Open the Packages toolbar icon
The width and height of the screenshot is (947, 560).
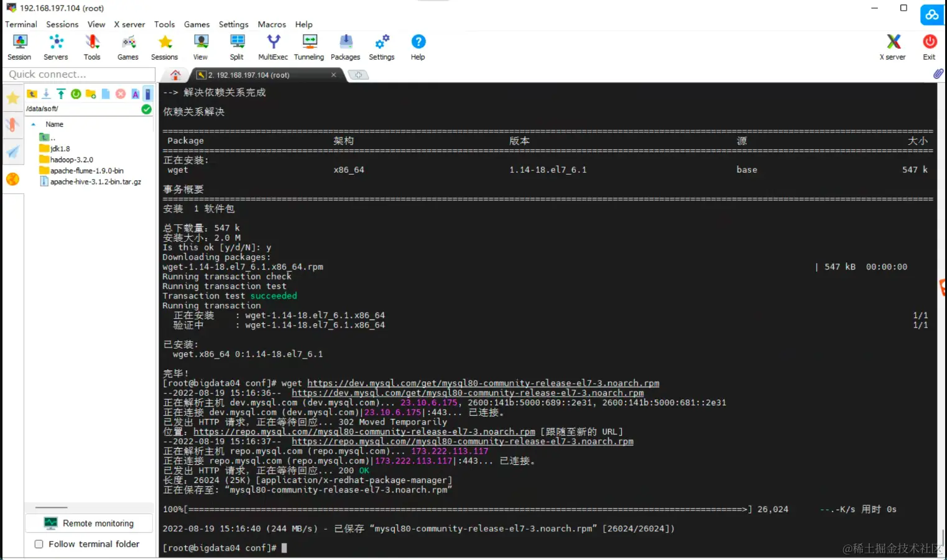[345, 47]
